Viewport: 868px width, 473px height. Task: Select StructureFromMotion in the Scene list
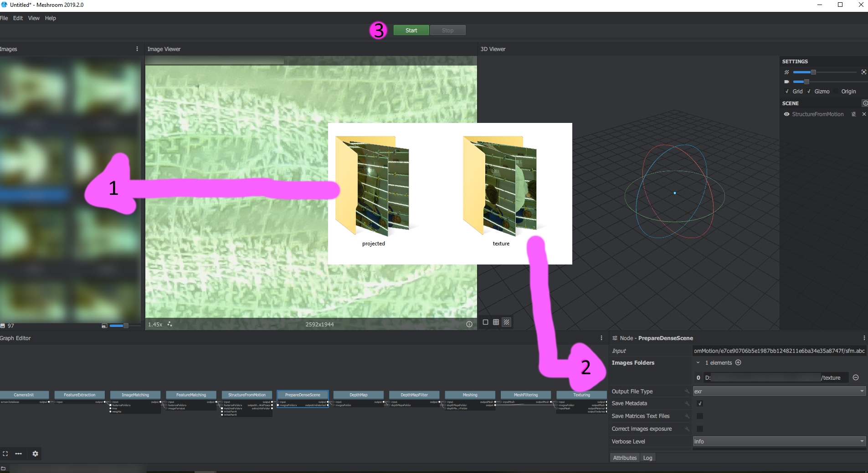coord(817,114)
